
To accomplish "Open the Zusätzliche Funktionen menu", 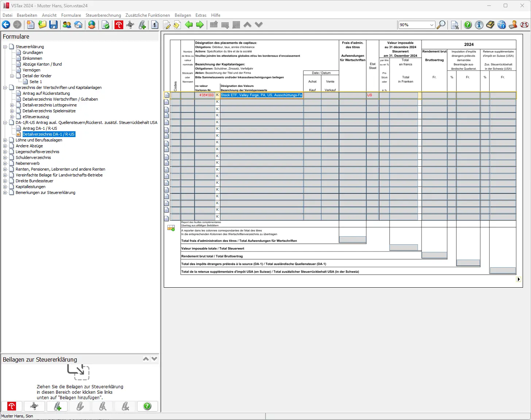I will click(147, 15).
